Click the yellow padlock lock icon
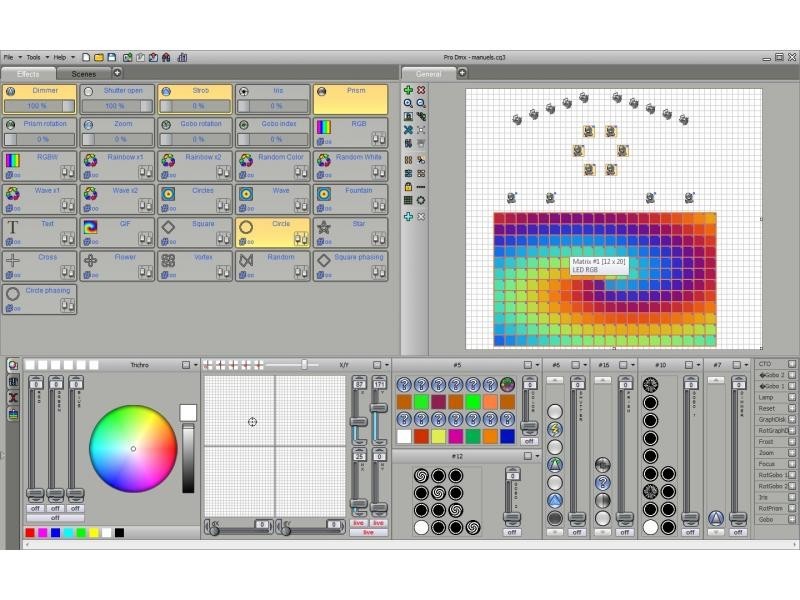This screenshot has height=600, width=800. pyautogui.click(x=408, y=187)
